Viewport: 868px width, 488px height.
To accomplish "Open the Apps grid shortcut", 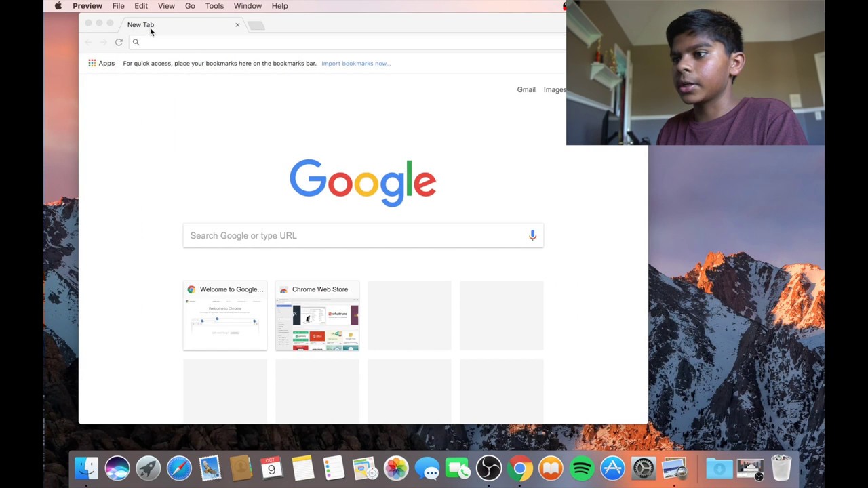I will pyautogui.click(x=101, y=63).
